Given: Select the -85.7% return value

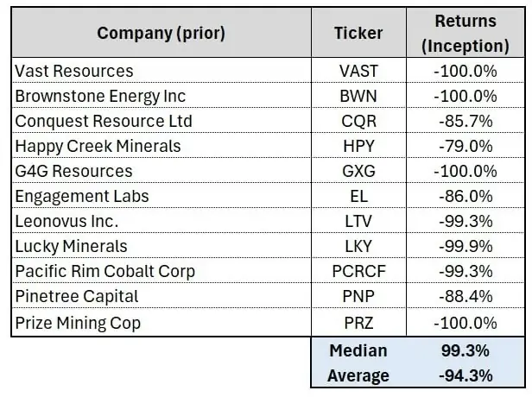Looking at the screenshot, I should tap(465, 121).
